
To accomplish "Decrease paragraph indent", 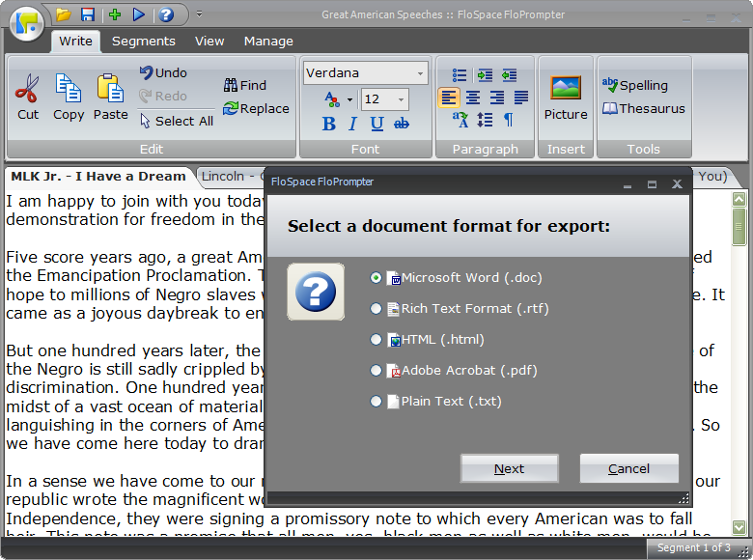I will (x=509, y=75).
